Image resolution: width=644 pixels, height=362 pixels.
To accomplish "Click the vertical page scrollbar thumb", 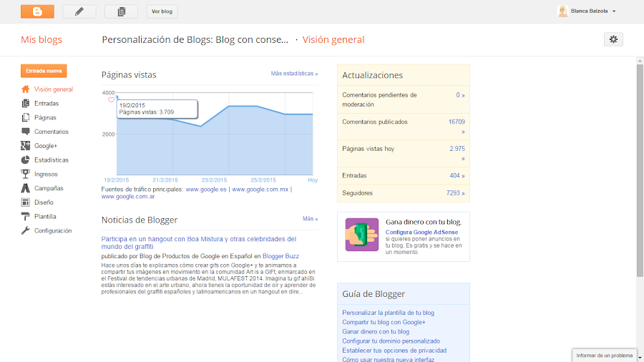I will pos(640,170).
